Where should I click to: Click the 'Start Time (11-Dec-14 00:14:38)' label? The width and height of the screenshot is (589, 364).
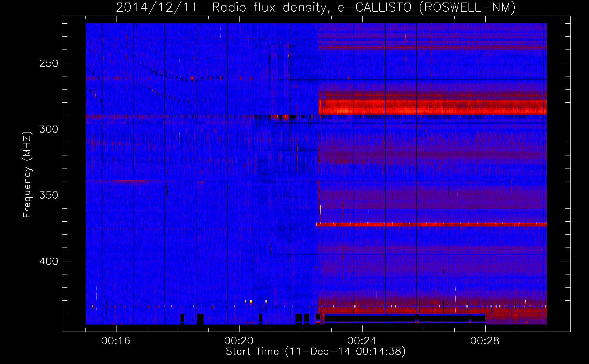316,352
